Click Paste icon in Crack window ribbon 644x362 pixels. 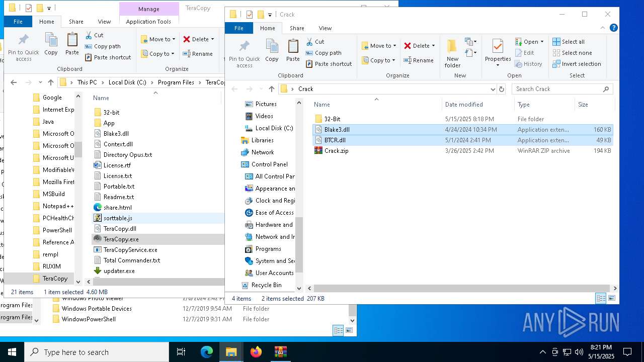[x=293, y=51]
